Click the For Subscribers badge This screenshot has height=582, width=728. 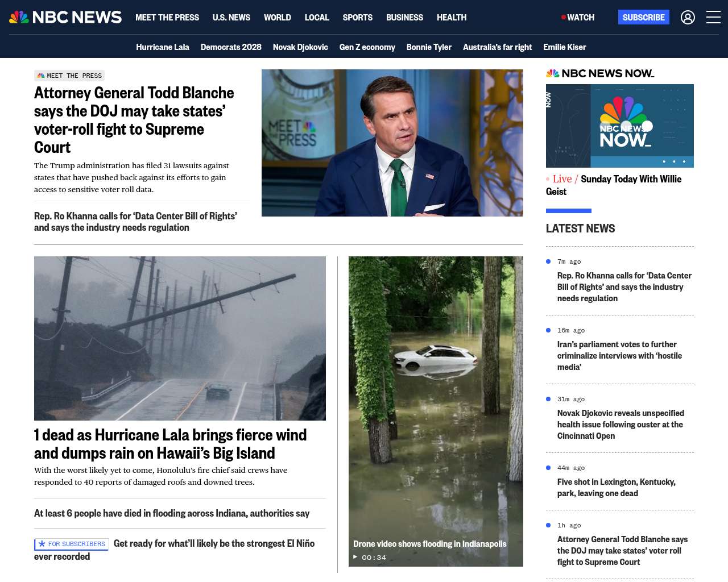click(72, 544)
